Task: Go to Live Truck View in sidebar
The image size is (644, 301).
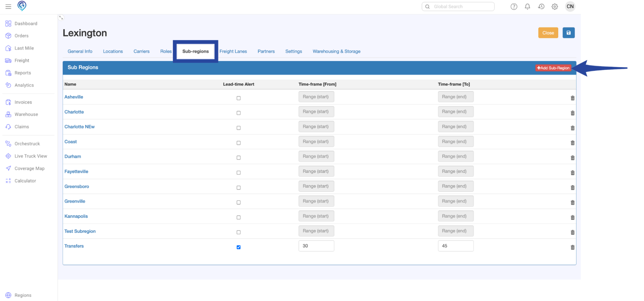Action: [x=31, y=156]
